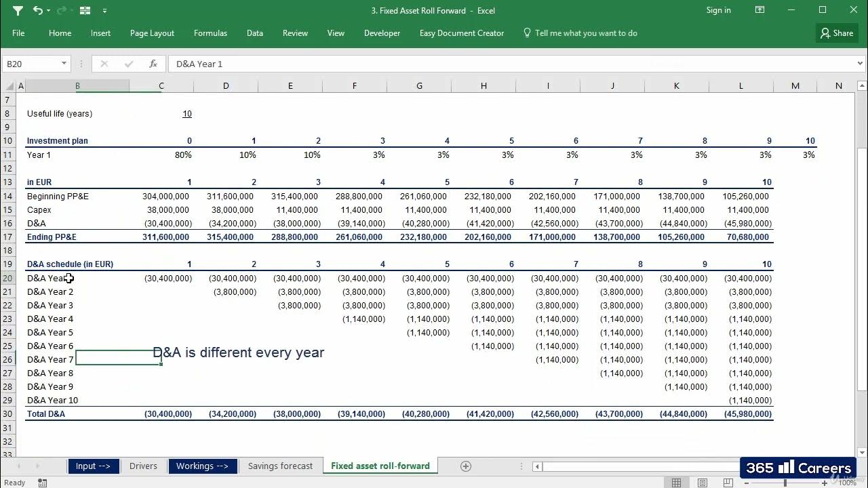Select the Total D&A value (45,980,000)
Image resolution: width=868 pixels, height=488 pixels.
(x=748, y=414)
